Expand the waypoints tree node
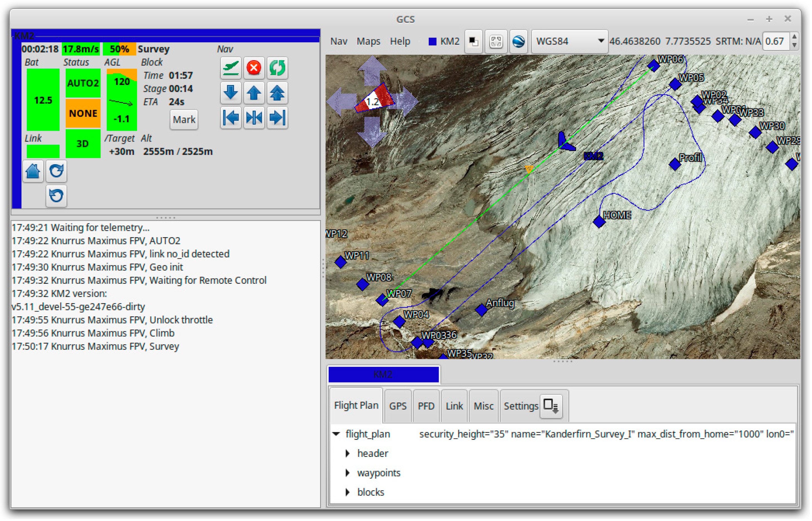This screenshot has height=521, width=812. point(348,473)
